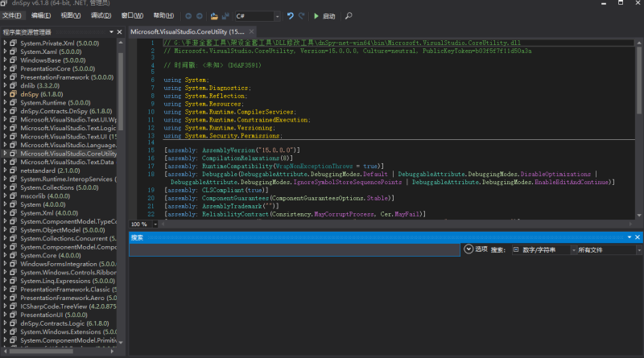The width and height of the screenshot is (644, 358).
Task: Click the save all toolbar icon
Action: [x=225, y=16]
